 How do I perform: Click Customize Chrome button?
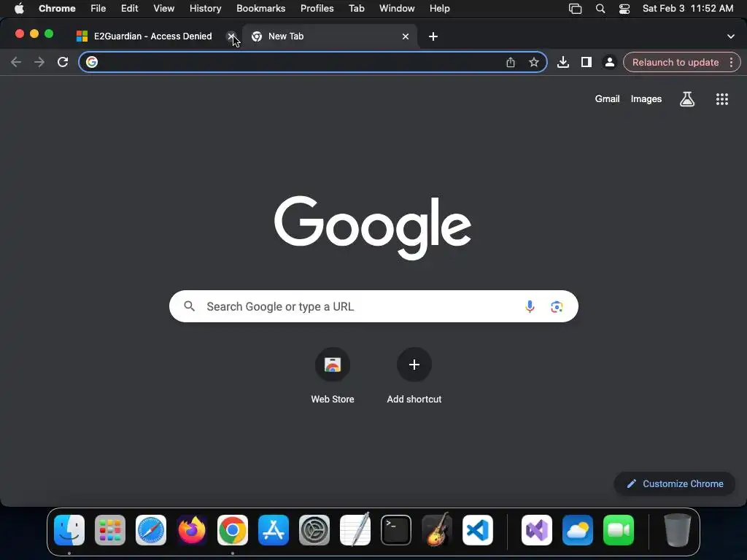point(675,484)
